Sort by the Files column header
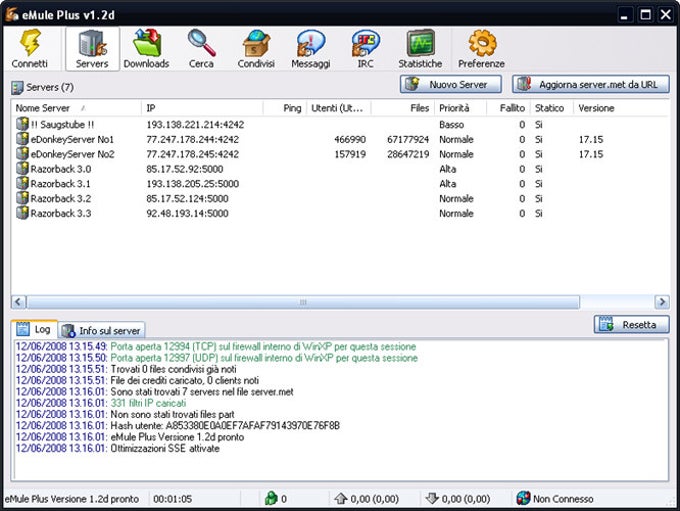 (x=403, y=108)
